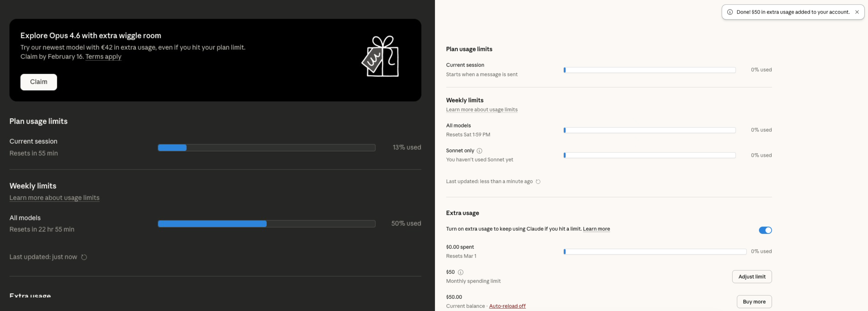
Task: Click the gift box illustration
Action: click(380, 56)
